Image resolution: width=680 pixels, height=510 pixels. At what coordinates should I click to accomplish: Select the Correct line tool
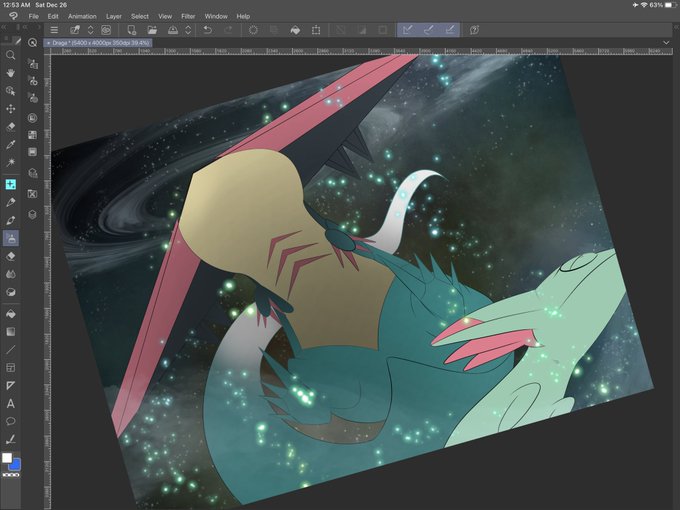[x=10, y=439]
